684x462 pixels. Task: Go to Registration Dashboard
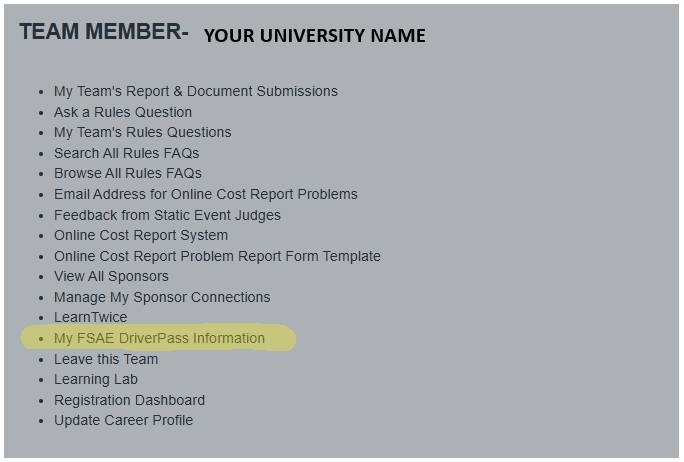click(129, 400)
